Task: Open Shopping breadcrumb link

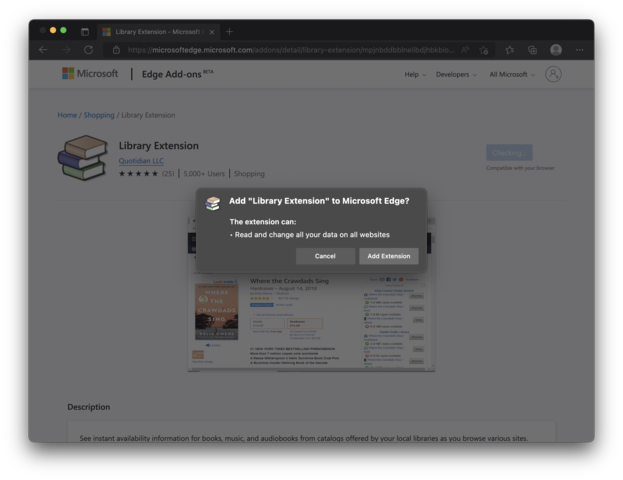Action: 99,115
